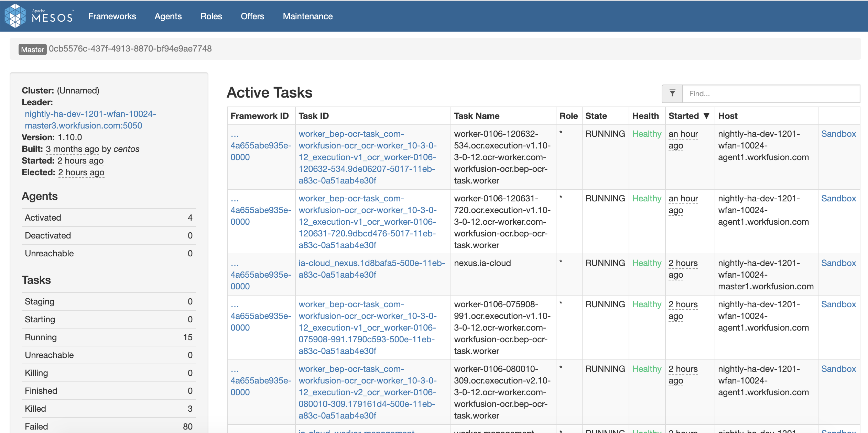
Task: Go to the Roles page
Action: coord(211,16)
